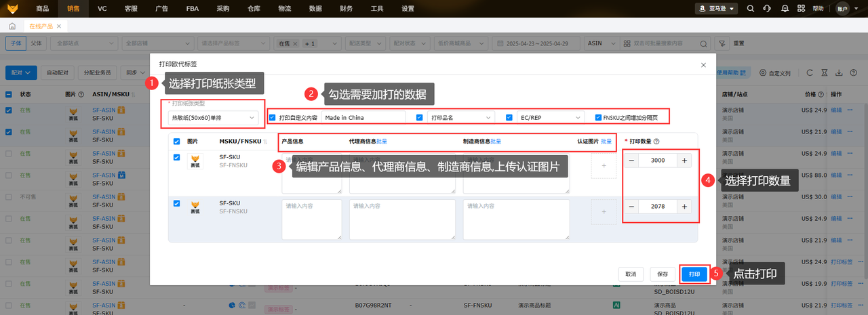Open the notification bell
The image size is (868, 315).
pyautogui.click(x=785, y=9)
